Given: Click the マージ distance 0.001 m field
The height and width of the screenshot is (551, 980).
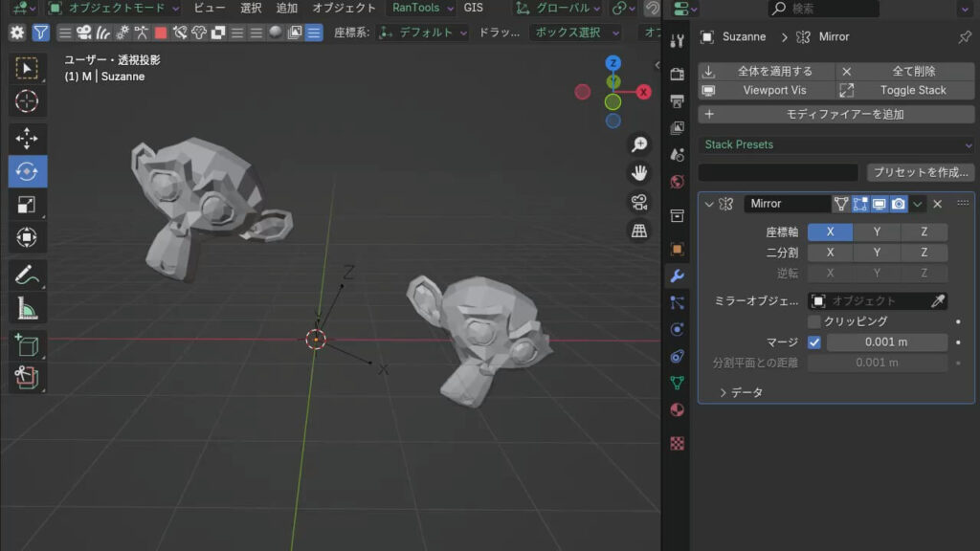Looking at the screenshot, I should 886,342.
